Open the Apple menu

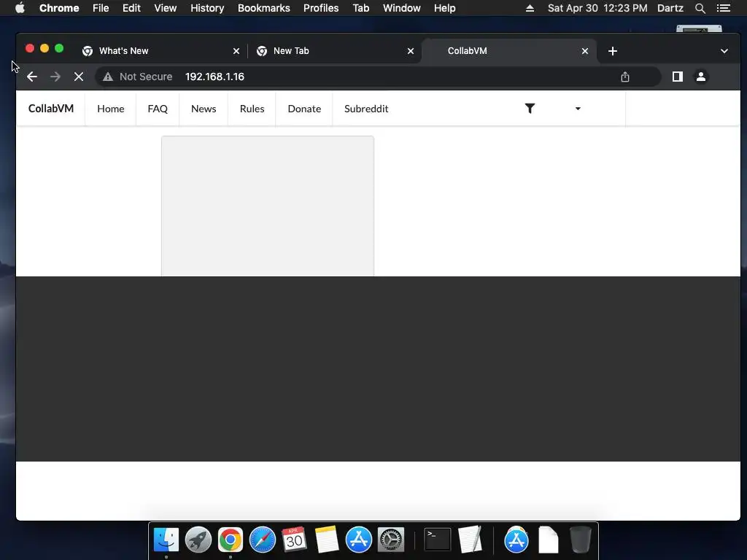(20, 8)
